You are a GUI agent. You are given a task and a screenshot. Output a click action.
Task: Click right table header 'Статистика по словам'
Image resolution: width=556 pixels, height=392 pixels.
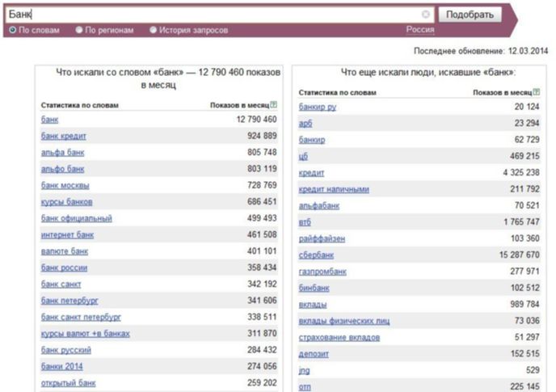tap(338, 93)
